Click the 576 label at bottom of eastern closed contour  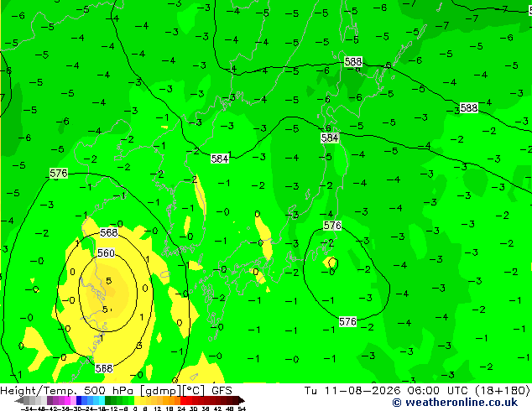(x=347, y=321)
